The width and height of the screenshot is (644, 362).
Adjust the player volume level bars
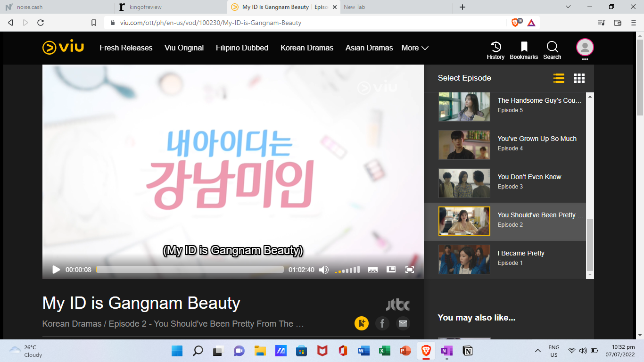347,270
